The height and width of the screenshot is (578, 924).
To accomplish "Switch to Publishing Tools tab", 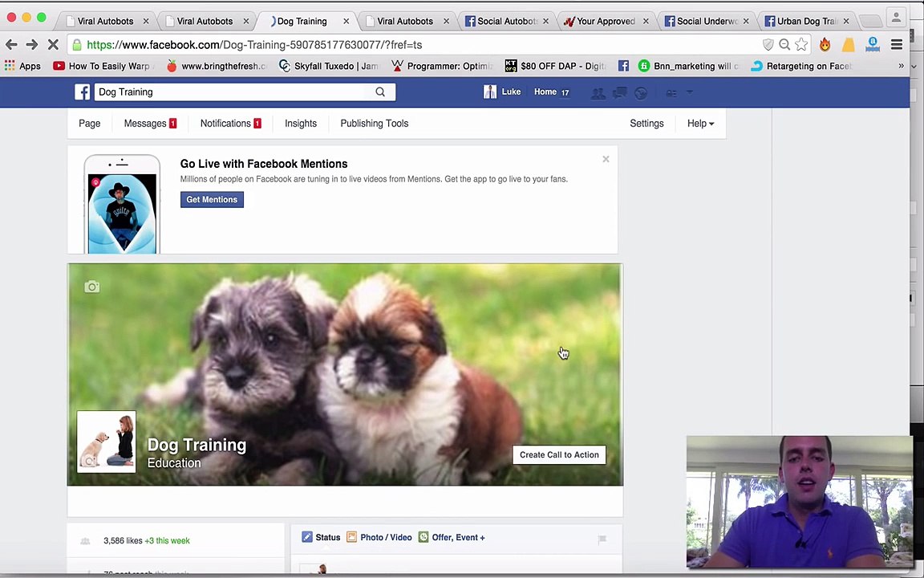I will [374, 124].
